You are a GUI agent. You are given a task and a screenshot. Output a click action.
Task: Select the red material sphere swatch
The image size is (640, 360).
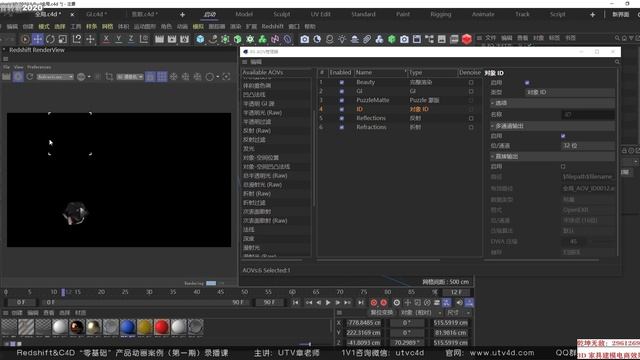[162, 327]
